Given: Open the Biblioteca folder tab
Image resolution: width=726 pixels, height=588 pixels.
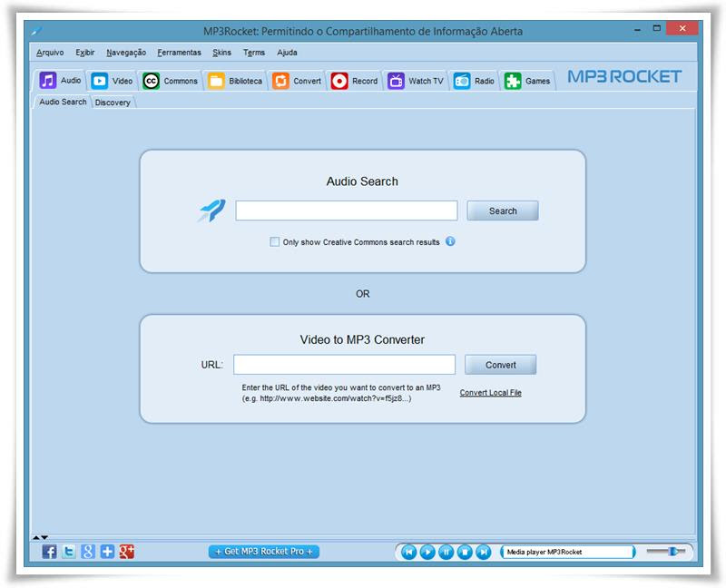Looking at the screenshot, I should pyautogui.click(x=235, y=81).
